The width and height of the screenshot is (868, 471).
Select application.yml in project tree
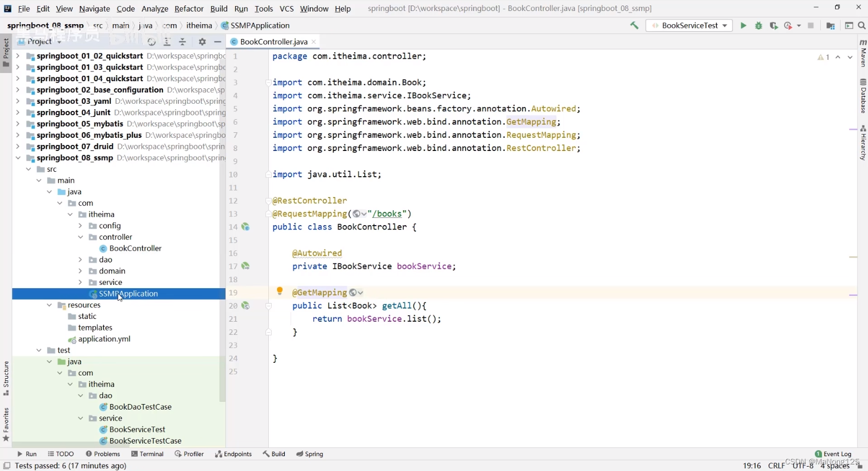104,339
